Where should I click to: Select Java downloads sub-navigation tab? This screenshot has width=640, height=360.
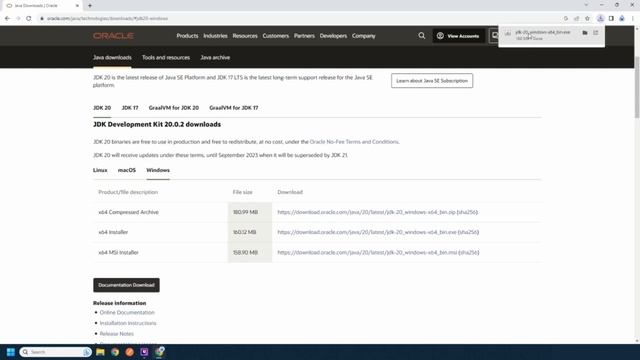tap(112, 58)
